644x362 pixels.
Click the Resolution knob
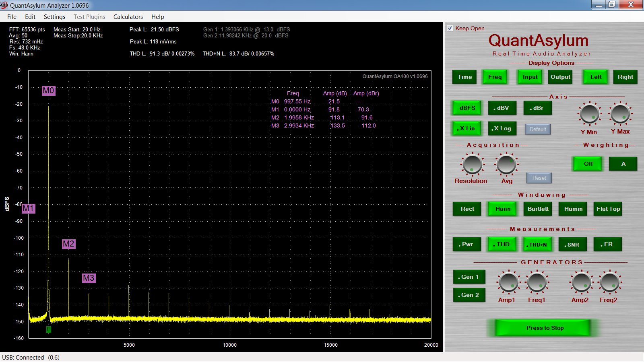(472, 164)
